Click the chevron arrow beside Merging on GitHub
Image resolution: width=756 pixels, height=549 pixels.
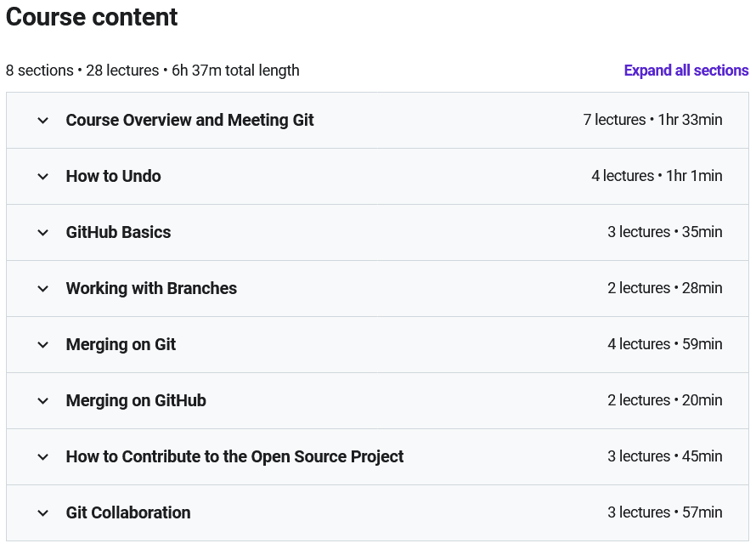(43, 401)
